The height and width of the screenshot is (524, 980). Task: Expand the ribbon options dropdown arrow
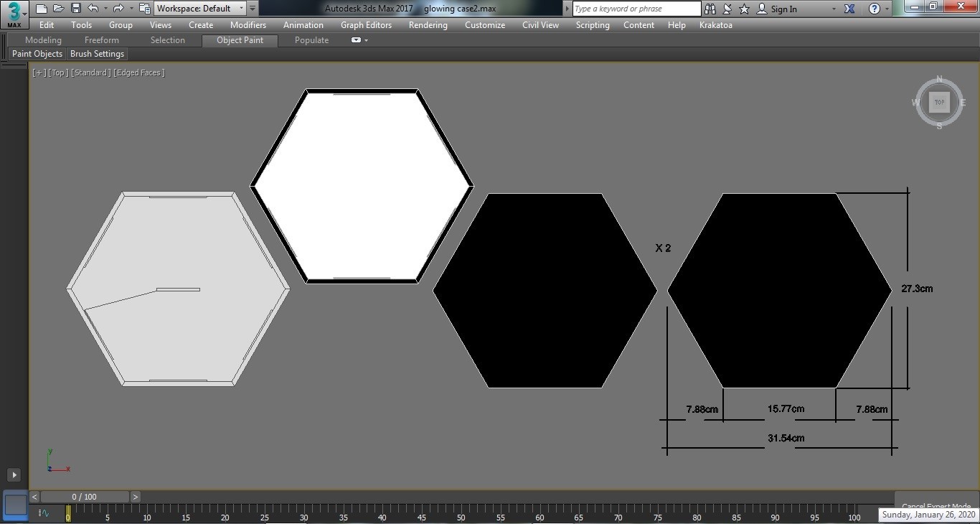[366, 40]
